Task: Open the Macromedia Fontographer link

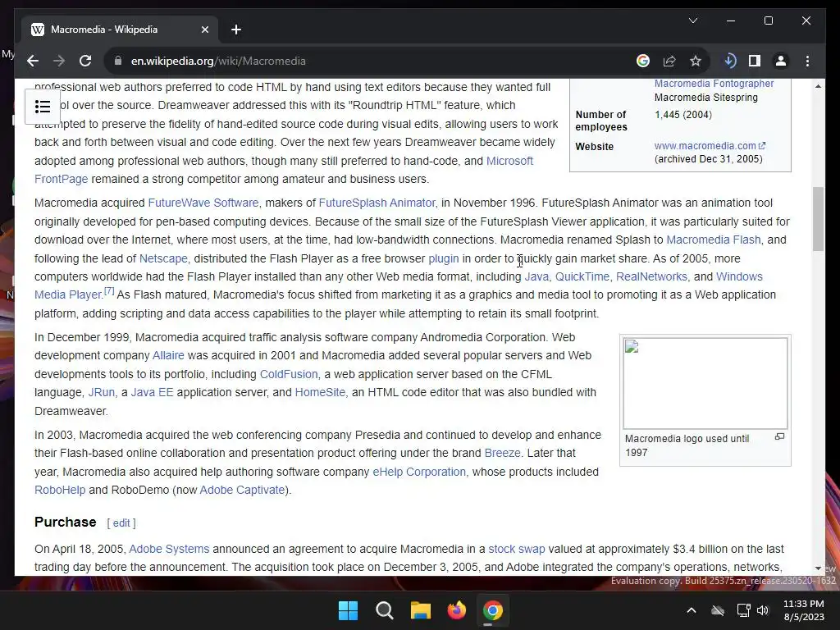Action: 714,84
